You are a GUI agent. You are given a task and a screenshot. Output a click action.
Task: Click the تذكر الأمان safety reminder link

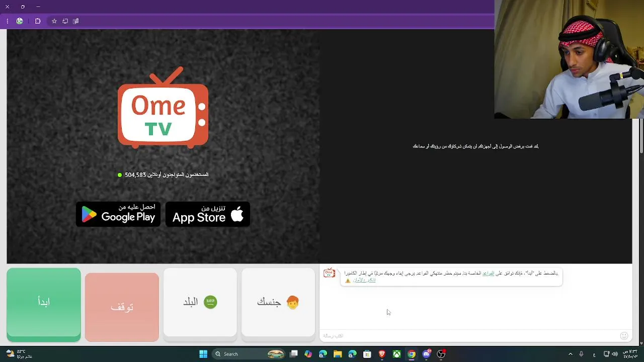[364, 280]
